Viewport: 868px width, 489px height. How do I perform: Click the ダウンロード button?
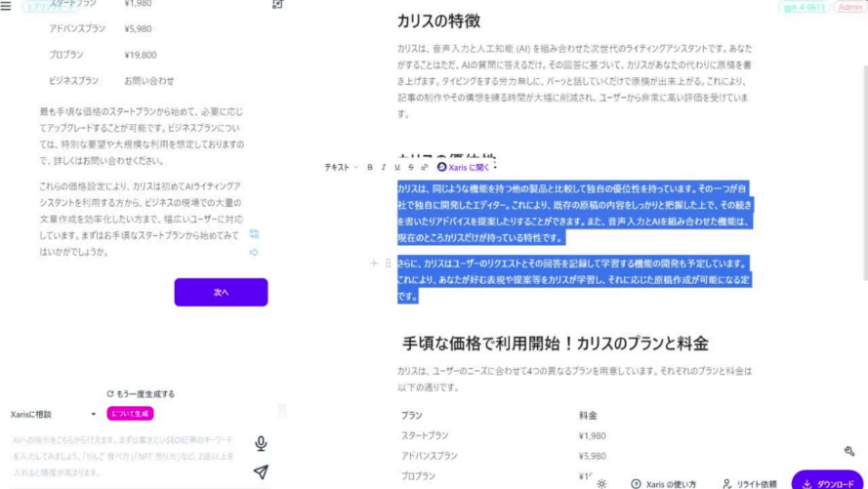click(827, 481)
